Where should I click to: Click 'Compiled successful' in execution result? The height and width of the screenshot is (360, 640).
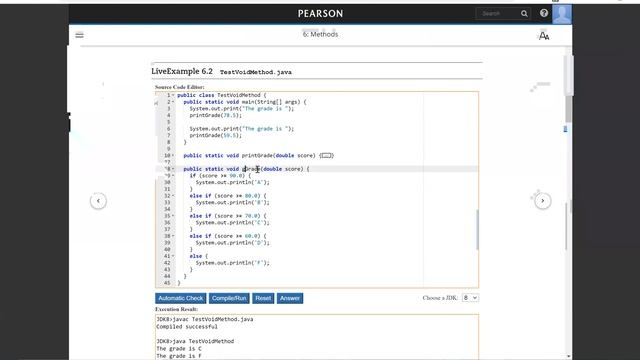(x=187, y=327)
